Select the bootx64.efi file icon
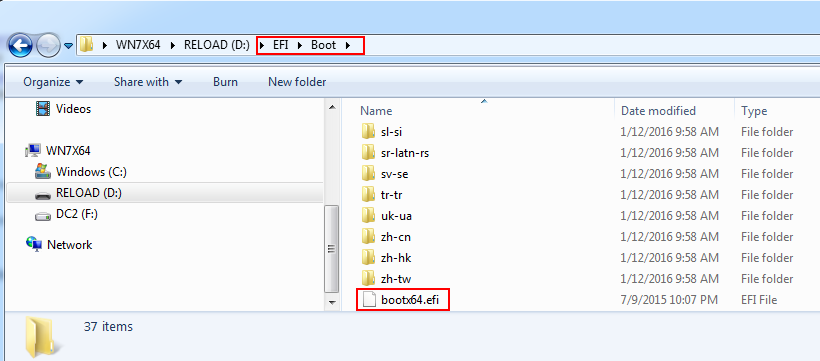Screen dimensions: 820x361 tap(369, 300)
